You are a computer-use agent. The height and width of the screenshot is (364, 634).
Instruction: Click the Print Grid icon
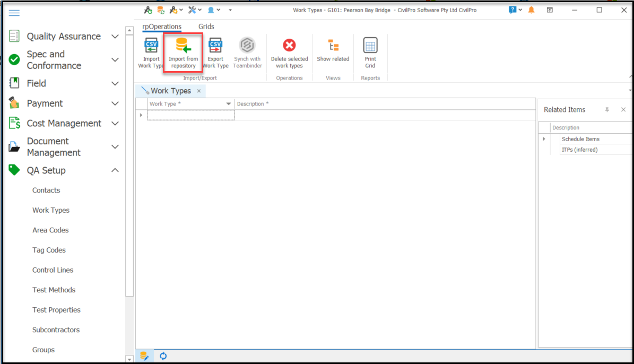pyautogui.click(x=370, y=51)
